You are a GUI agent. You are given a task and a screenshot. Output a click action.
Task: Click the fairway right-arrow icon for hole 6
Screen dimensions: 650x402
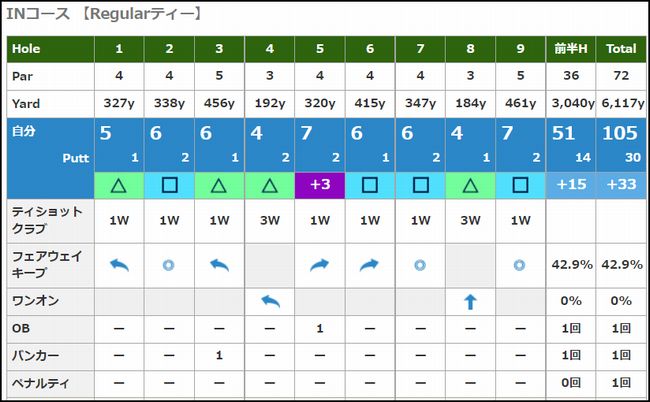click(x=370, y=265)
